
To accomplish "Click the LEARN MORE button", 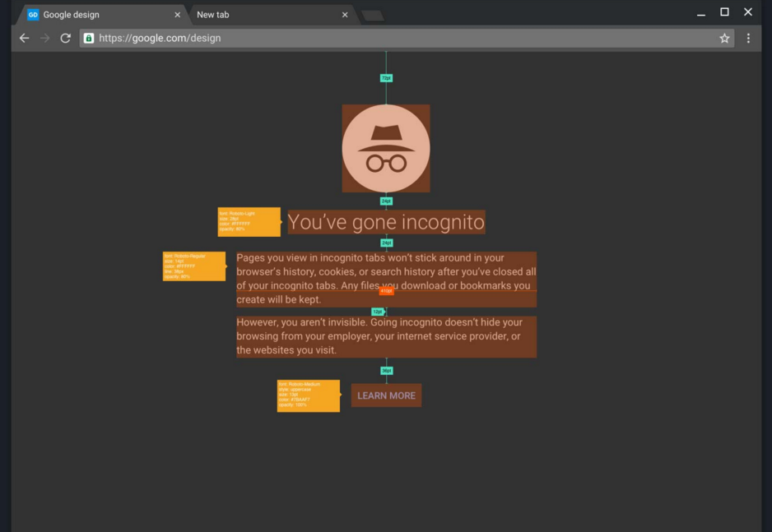I will pyautogui.click(x=386, y=396).
